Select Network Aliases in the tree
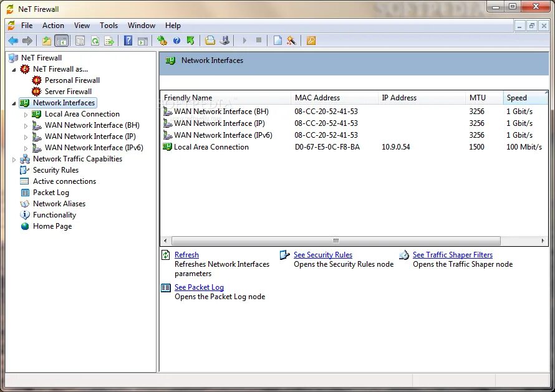 pyautogui.click(x=59, y=204)
